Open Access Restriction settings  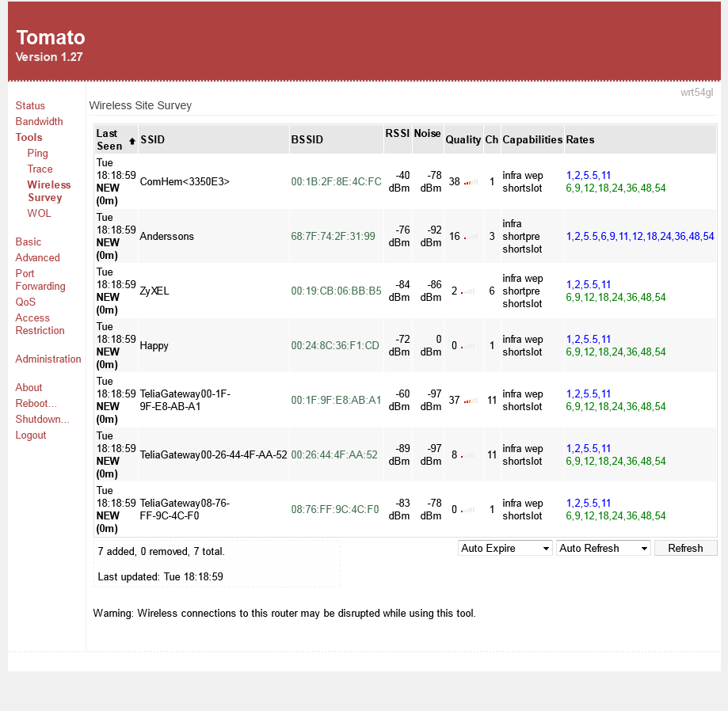coord(40,324)
